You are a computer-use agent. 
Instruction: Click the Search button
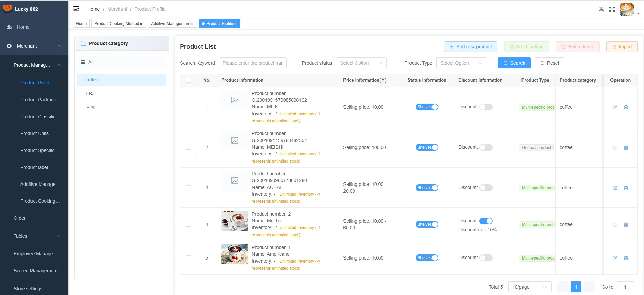pos(514,63)
